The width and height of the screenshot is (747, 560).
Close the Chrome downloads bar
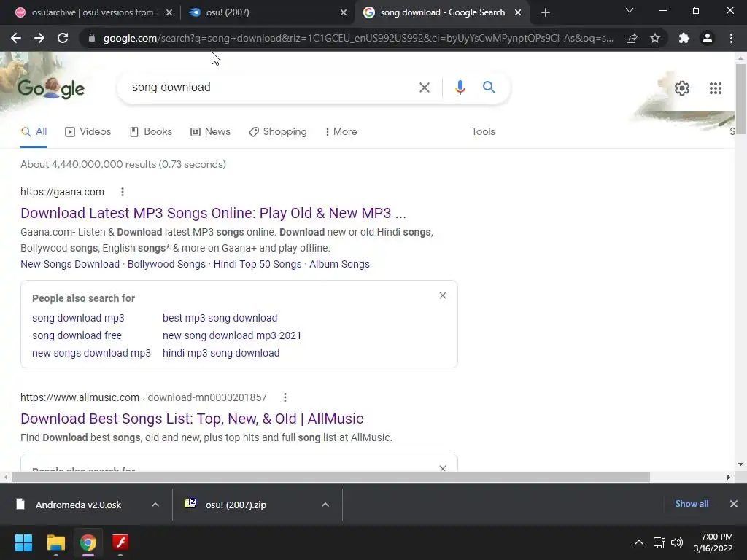pos(734,504)
